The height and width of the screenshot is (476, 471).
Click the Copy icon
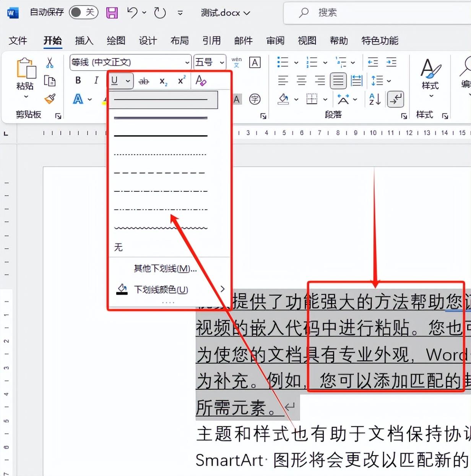50,81
